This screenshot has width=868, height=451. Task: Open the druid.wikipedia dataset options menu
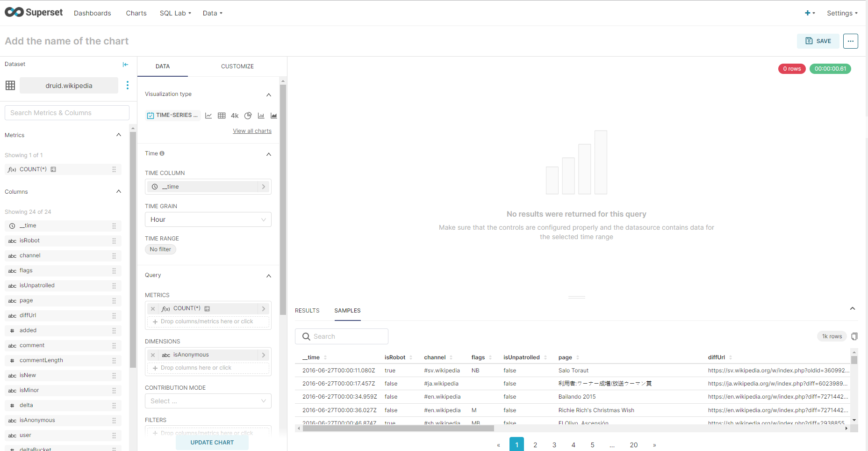(128, 85)
